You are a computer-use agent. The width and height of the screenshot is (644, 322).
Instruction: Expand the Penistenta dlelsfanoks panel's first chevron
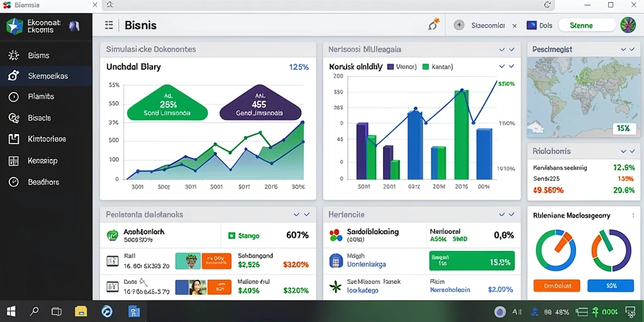point(297,214)
